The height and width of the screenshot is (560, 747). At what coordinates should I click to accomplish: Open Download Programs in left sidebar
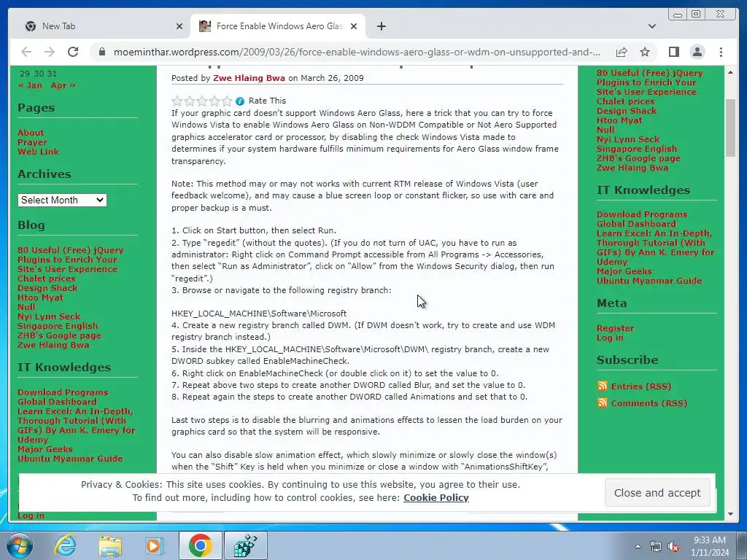[x=63, y=392]
